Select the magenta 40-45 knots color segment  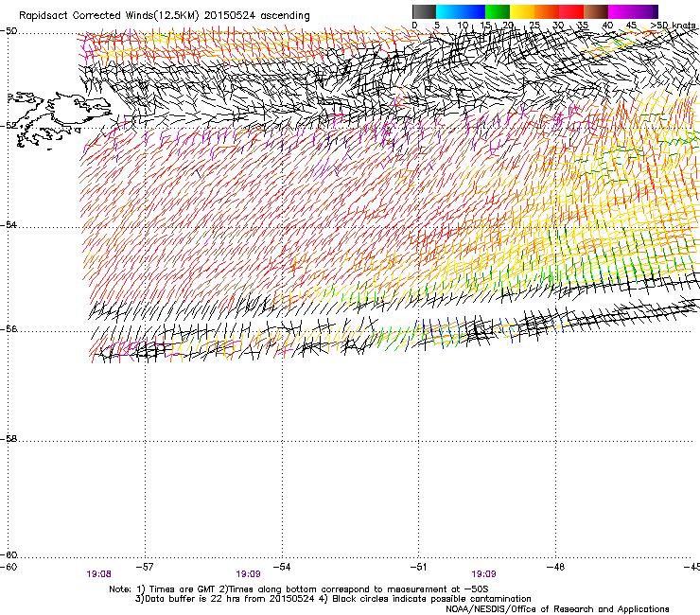[621, 11]
